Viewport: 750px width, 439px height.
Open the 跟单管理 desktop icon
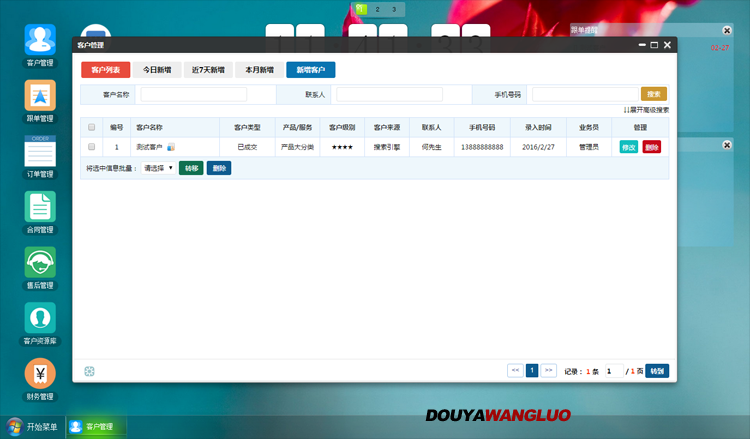(40, 95)
